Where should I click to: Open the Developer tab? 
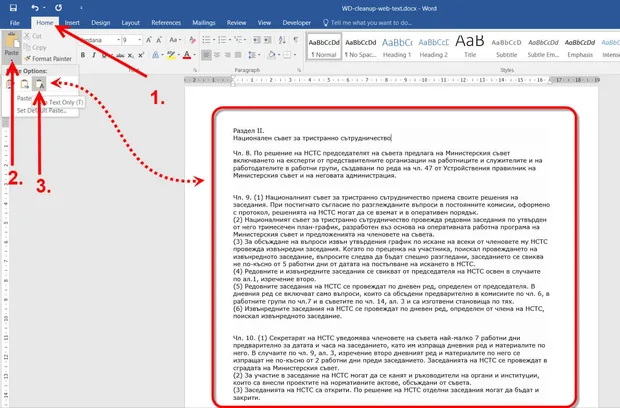click(297, 23)
